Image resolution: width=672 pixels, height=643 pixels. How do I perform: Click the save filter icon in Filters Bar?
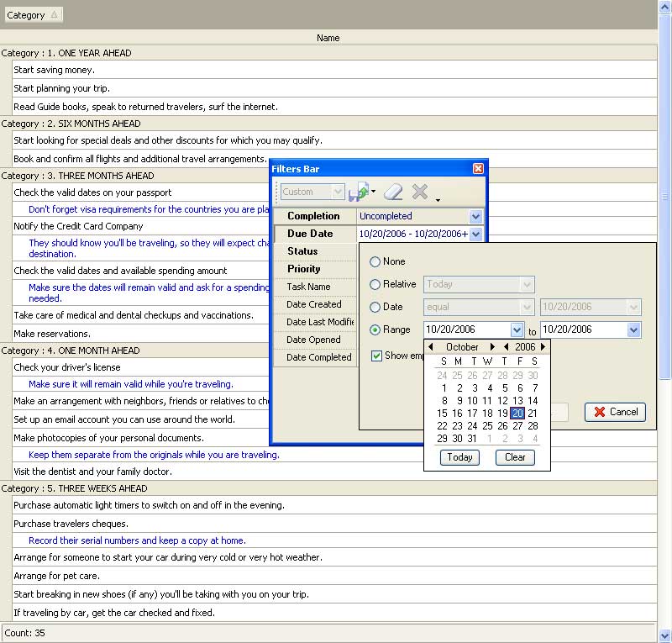pos(360,192)
